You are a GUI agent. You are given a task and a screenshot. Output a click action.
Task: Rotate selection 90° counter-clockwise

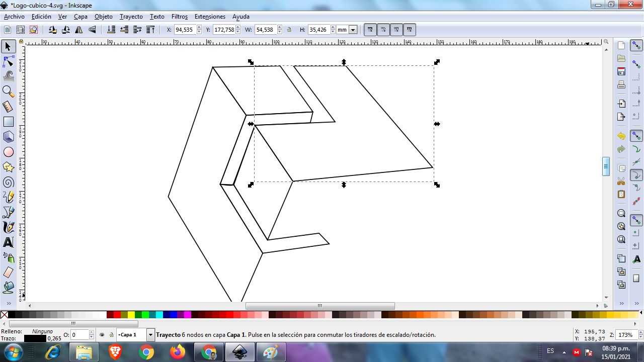pos(53,30)
